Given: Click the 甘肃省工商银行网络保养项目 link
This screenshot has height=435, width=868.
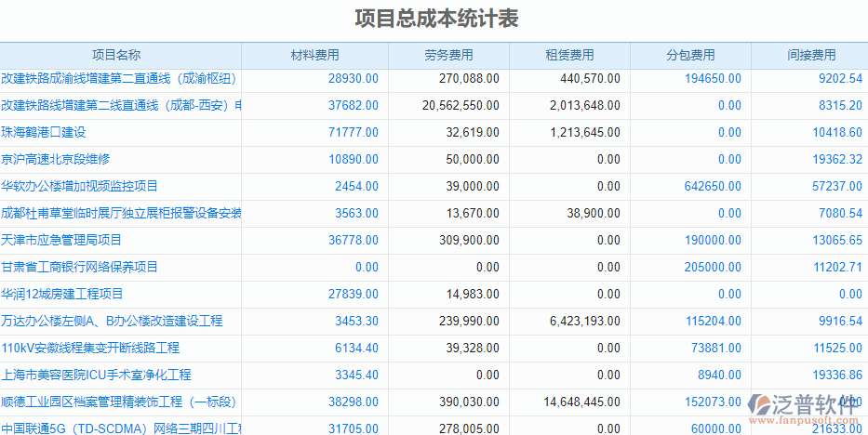Looking at the screenshot, I should point(80,268).
